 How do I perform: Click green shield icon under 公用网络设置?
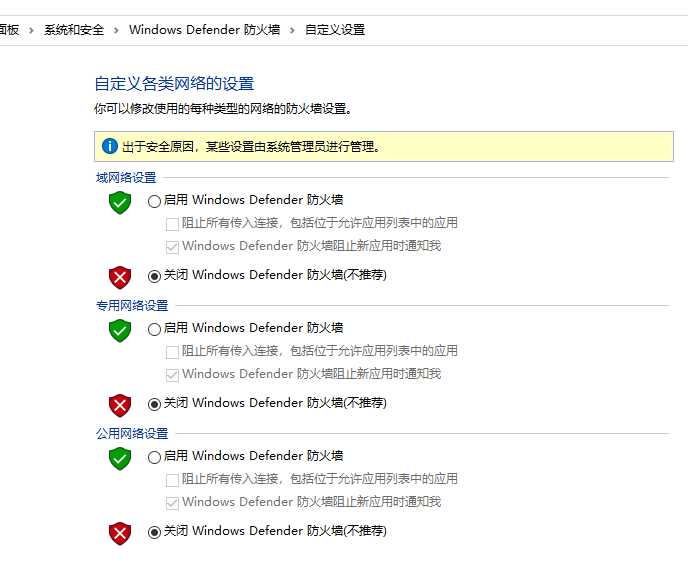tap(120, 459)
